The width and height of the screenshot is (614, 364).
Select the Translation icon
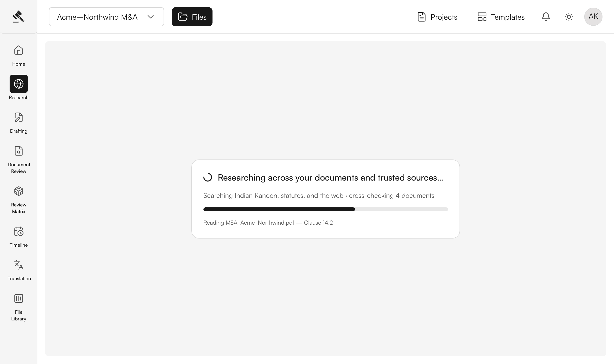pos(19,265)
